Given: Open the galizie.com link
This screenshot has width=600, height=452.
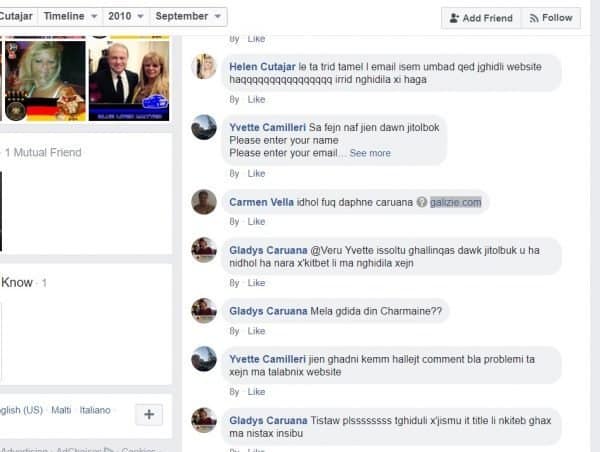Looking at the screenshot, I should 456,202.
